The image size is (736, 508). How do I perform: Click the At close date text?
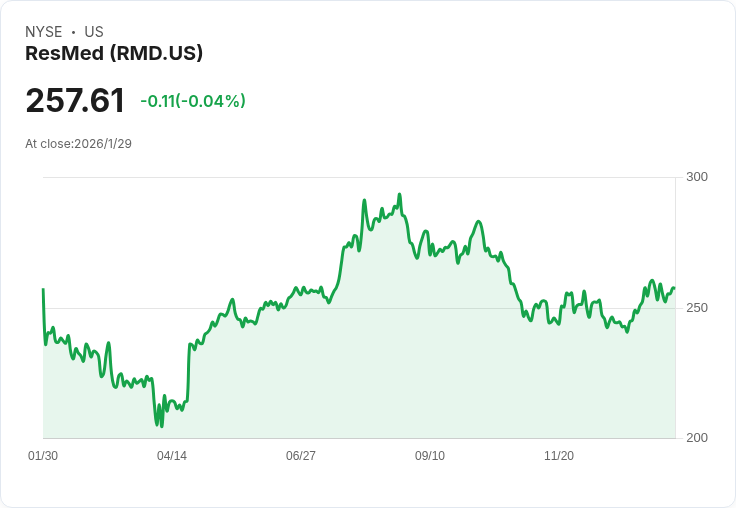(x=78, y=143)
